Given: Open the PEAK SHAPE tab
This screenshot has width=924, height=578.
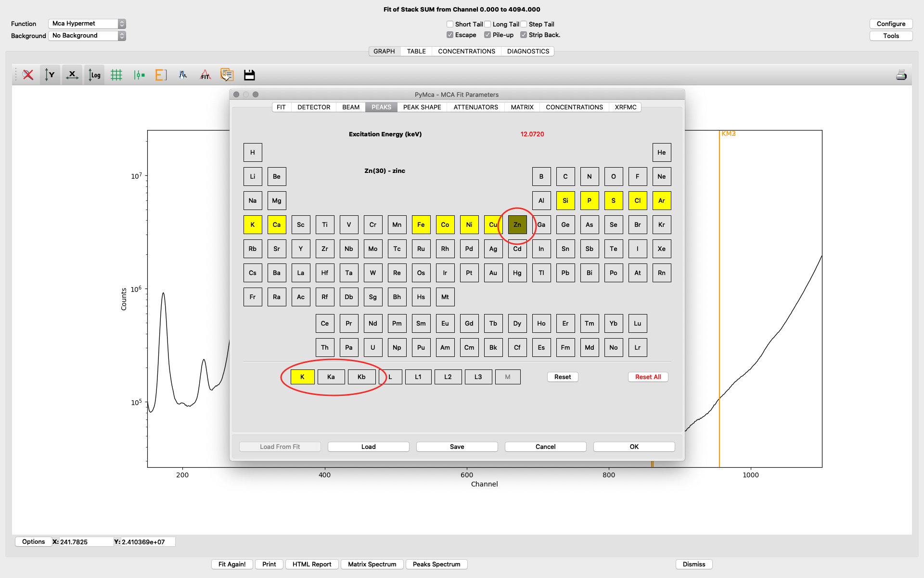Looking at the screenshot, I should pos(422,107).
